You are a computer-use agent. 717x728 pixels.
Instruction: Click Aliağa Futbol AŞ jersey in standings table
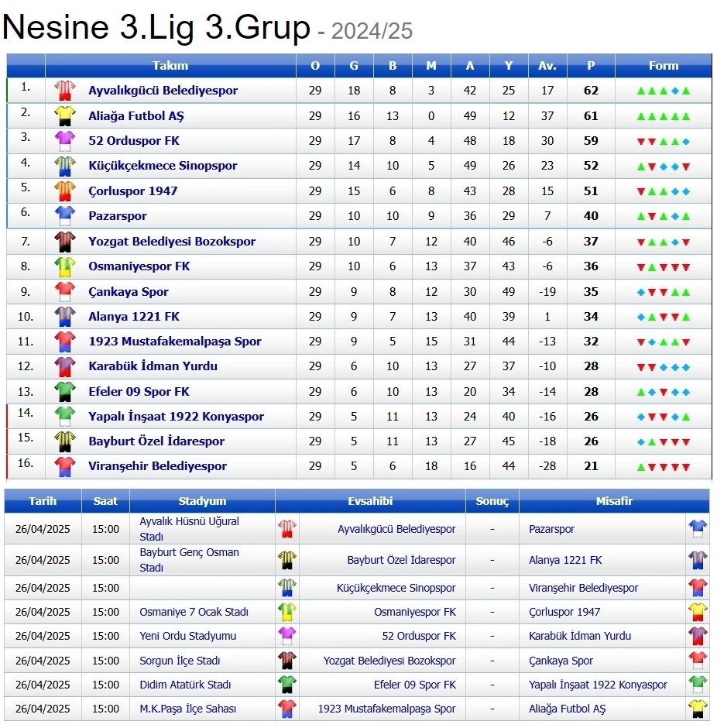(x=64, y=115)
